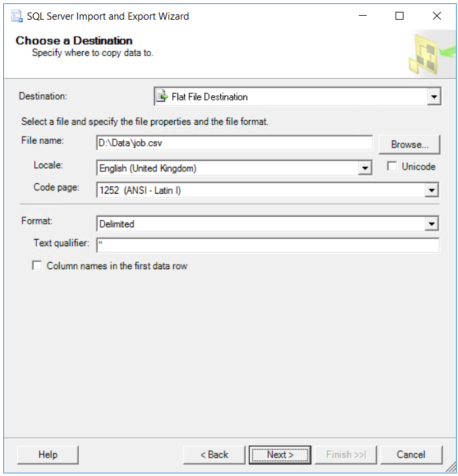Click the Locale label

(48, 165)
